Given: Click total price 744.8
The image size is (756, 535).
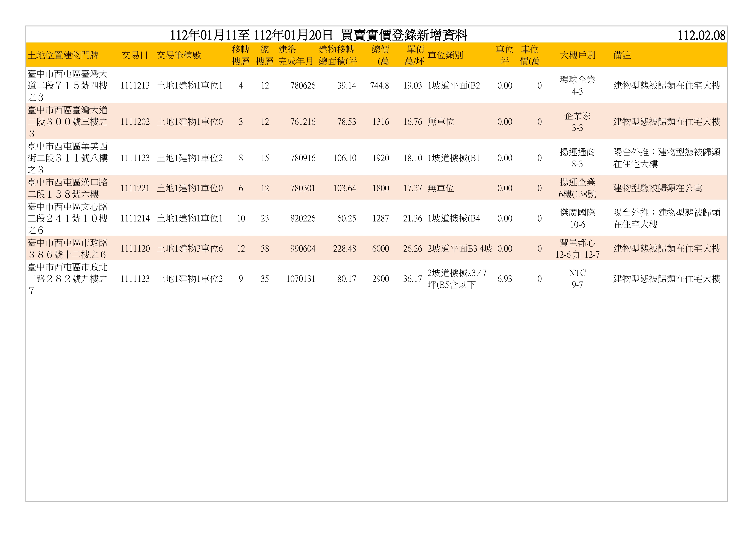Looking at the screenshot, I should [379, 86].
